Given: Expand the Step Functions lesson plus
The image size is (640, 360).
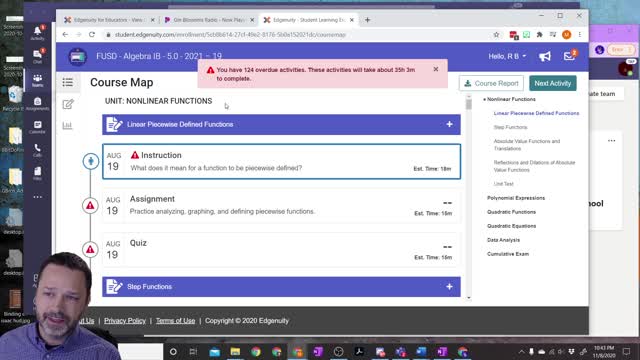Looking at the screenshot, I should click(x=449, y=287).
